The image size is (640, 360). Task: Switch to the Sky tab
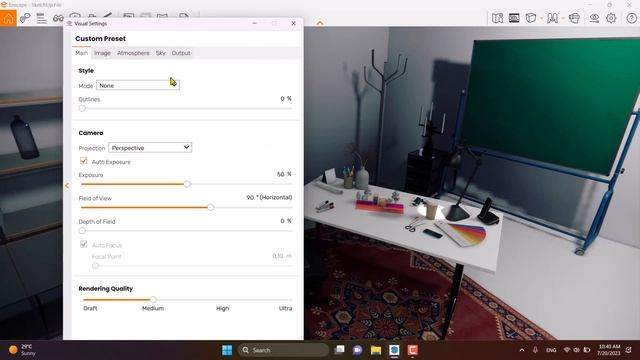pyautogui.click(x=160, y=53)
